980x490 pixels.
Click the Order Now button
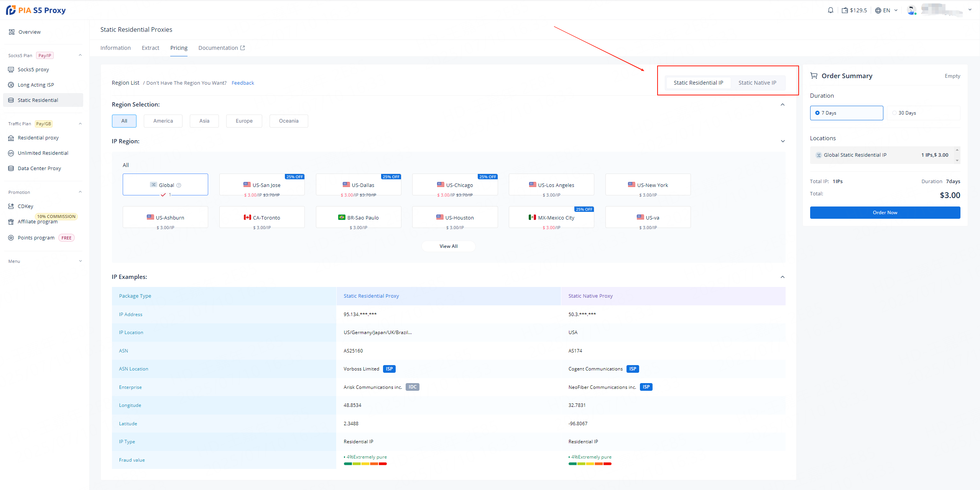(x=885, y=213)
